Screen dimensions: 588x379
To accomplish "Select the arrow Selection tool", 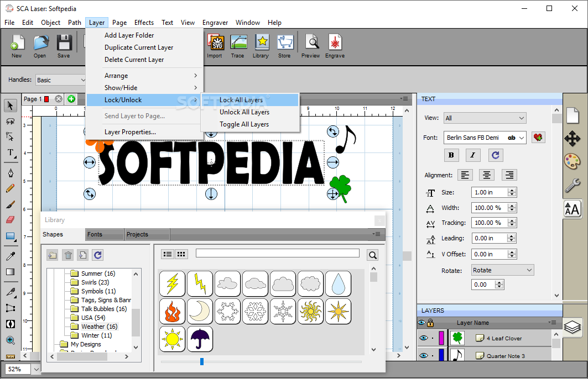I will [x=11, y=106].
